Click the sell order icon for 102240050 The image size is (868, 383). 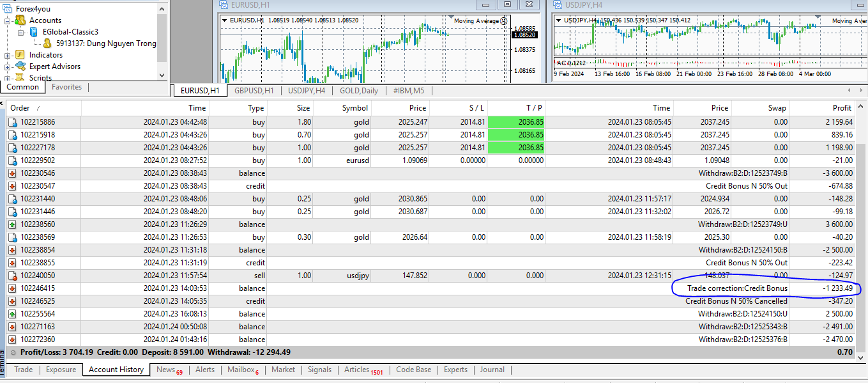pyautogui.click(x=12, y=276)
